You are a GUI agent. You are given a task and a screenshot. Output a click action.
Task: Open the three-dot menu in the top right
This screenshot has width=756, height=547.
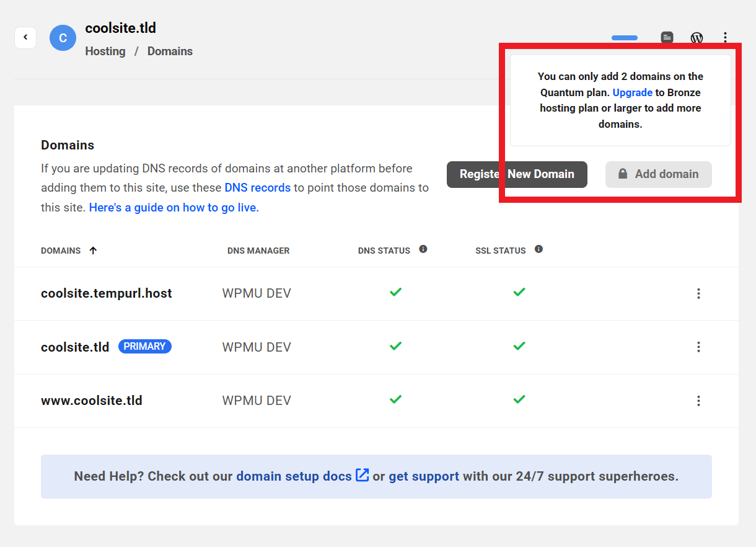(725, 38)
